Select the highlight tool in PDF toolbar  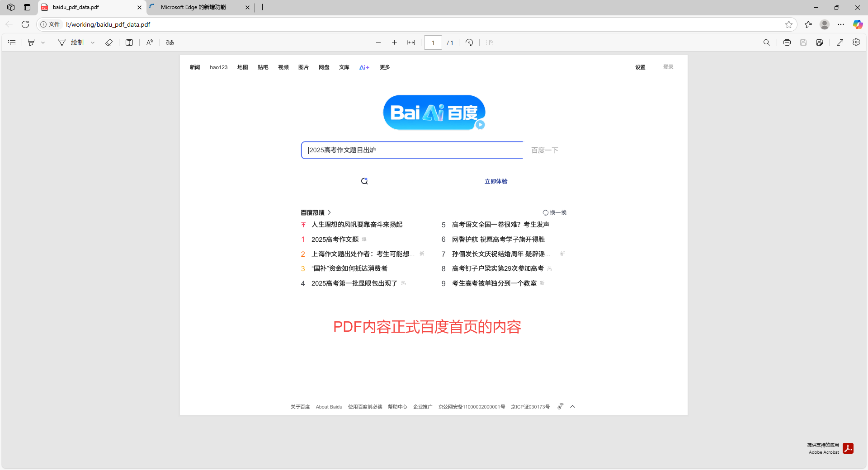click(x=31, y=42)
